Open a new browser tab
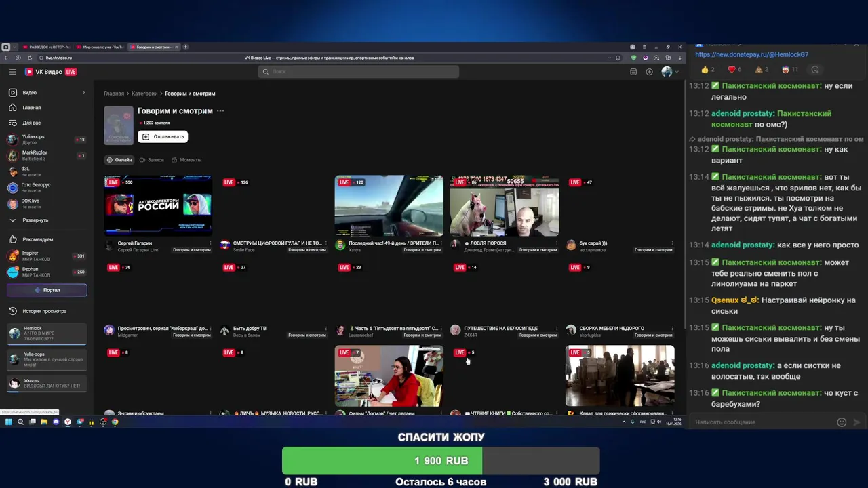 tap(185, 47)
